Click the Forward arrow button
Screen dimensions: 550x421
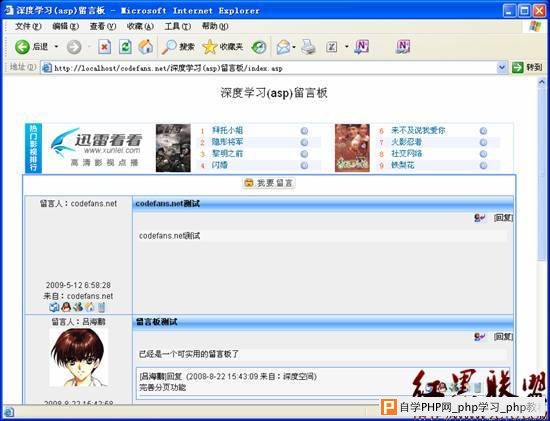[74, 47]
